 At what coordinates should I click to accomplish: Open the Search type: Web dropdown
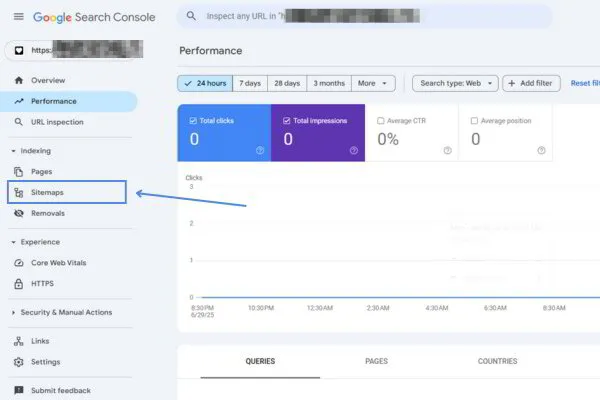(x=456, y=84)
